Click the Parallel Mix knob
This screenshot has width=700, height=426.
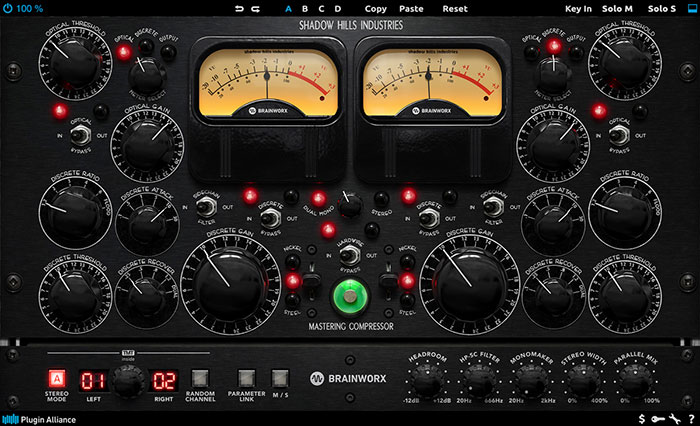[630, 380]
